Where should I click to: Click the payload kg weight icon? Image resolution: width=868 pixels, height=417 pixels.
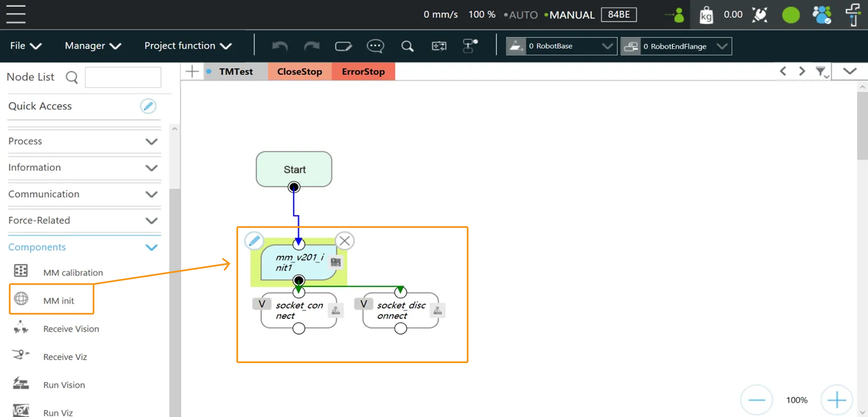(706, 15)
